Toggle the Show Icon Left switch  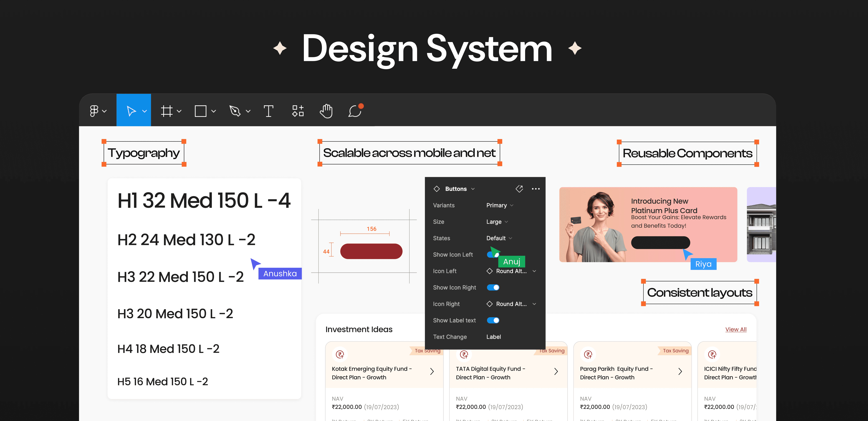click(x=491, y=254)
